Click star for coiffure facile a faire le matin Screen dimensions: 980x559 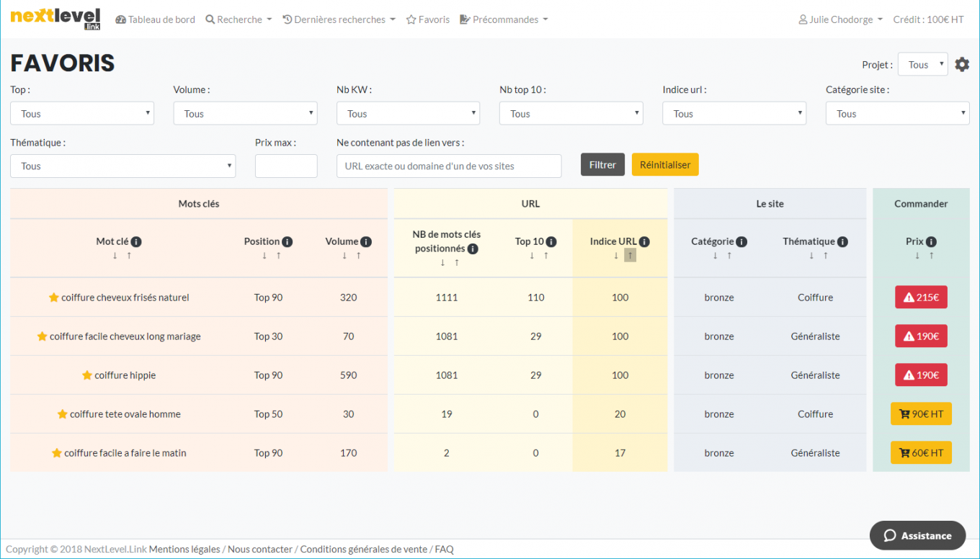(x=57, y=453)
